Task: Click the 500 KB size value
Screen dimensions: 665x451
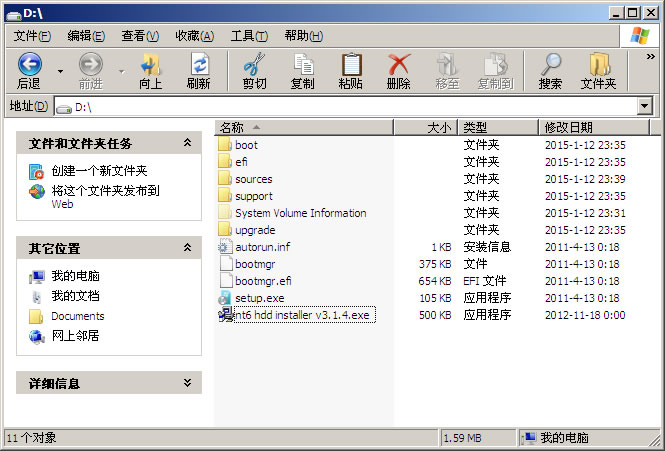Action: coord(435,315)
